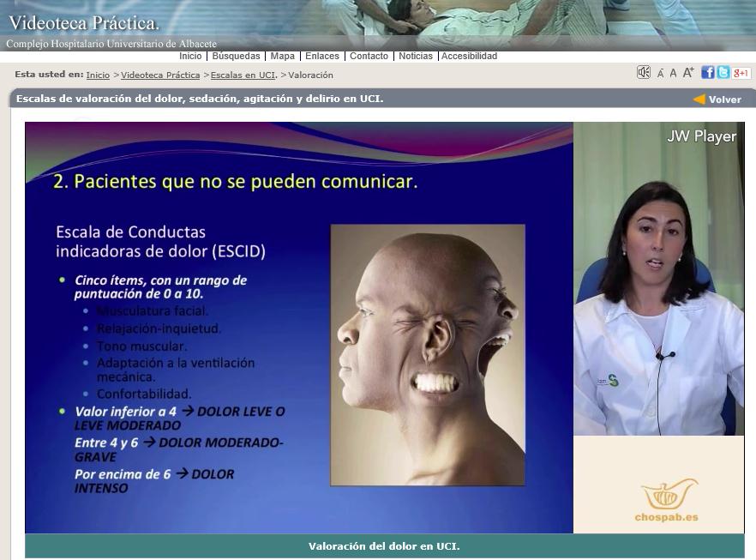The image size is (756, 560).
Task: Click the video slide to toggle playback
Action: click(298, 328)
